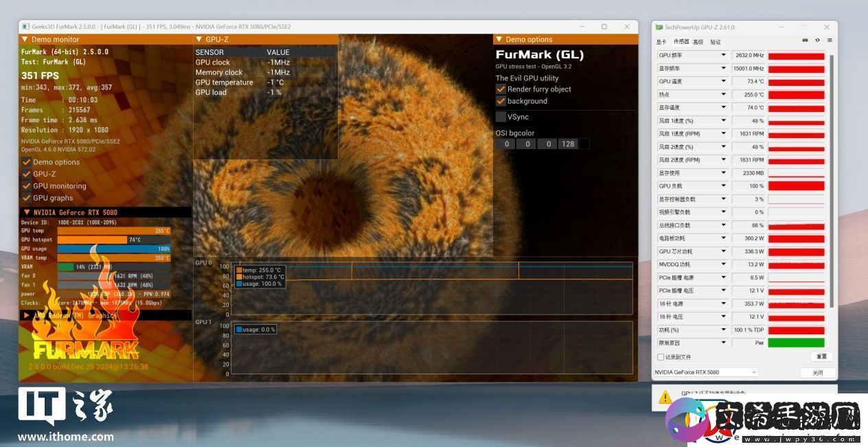This screenshot has height=447, width=868.
Task: Enable the VSync checkbox
Action: (x=501, y=117)
